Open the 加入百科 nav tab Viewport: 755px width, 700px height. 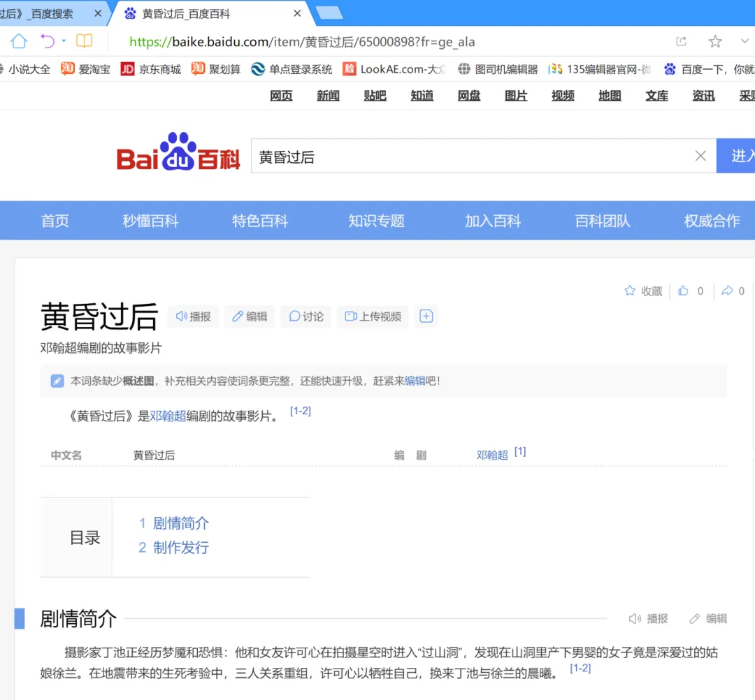(493, 221)
